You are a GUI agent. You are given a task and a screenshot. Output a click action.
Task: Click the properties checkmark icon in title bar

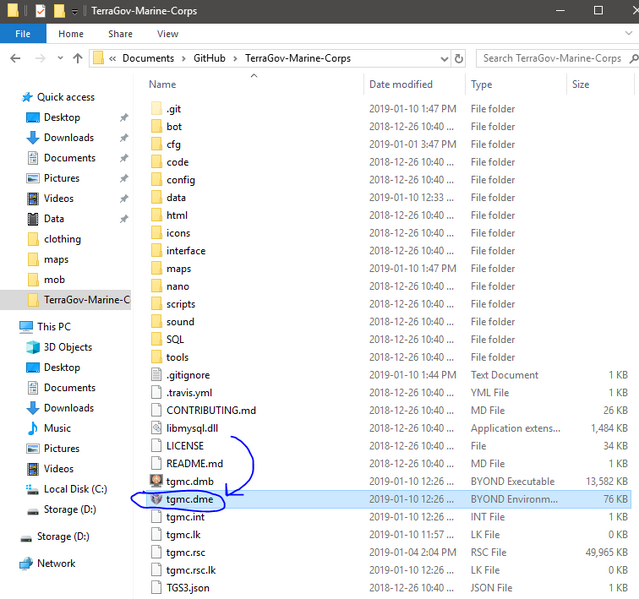(40, 11)
